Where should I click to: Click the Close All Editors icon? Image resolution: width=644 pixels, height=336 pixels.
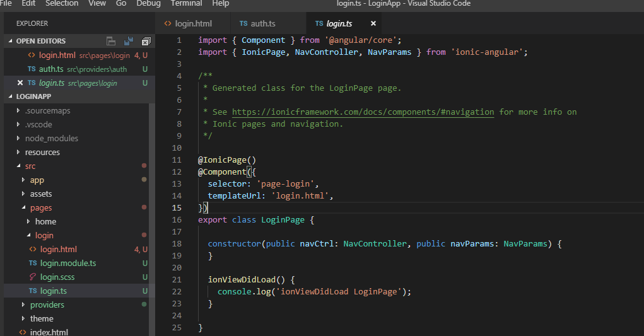pos(146,41)
